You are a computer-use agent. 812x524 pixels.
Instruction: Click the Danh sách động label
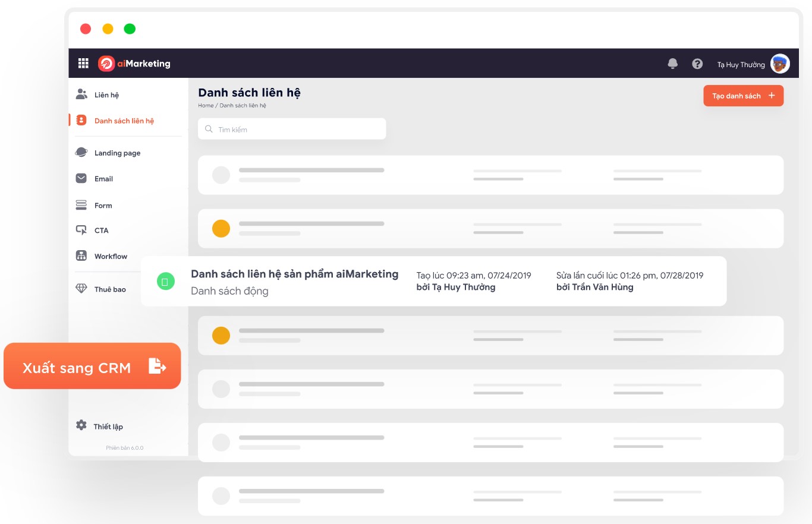(x=229, y=291)
